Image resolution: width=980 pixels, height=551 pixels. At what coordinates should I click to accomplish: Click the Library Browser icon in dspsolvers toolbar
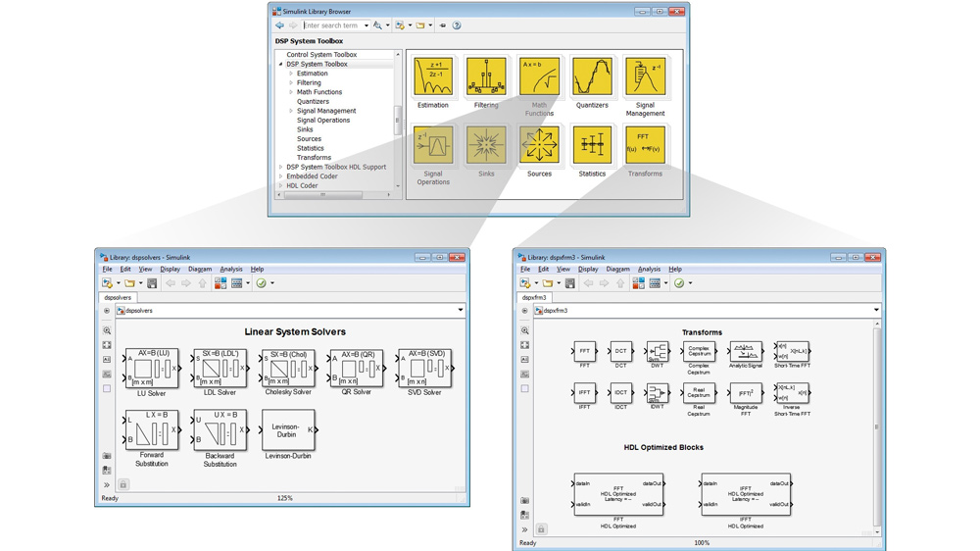pyautogui.click(x=220, y=283)
